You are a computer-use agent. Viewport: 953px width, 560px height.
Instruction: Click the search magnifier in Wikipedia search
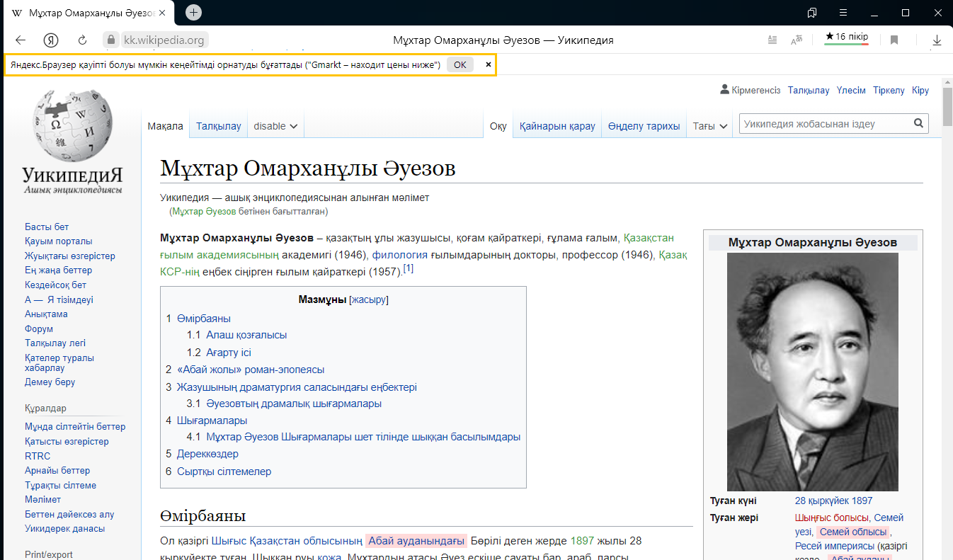[918, 124]
